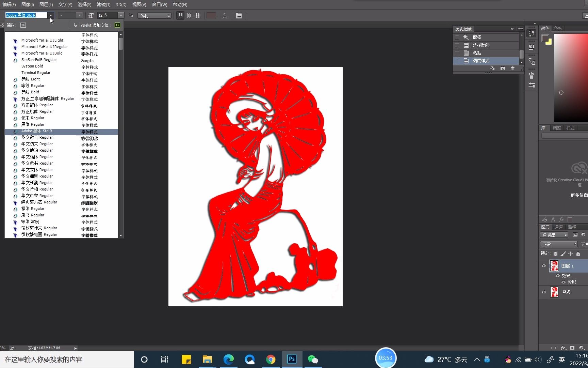The width and height of the screenshot is (588, 368).
Task: Switch to the 路径 paths tab
Action: click(572, 227)
